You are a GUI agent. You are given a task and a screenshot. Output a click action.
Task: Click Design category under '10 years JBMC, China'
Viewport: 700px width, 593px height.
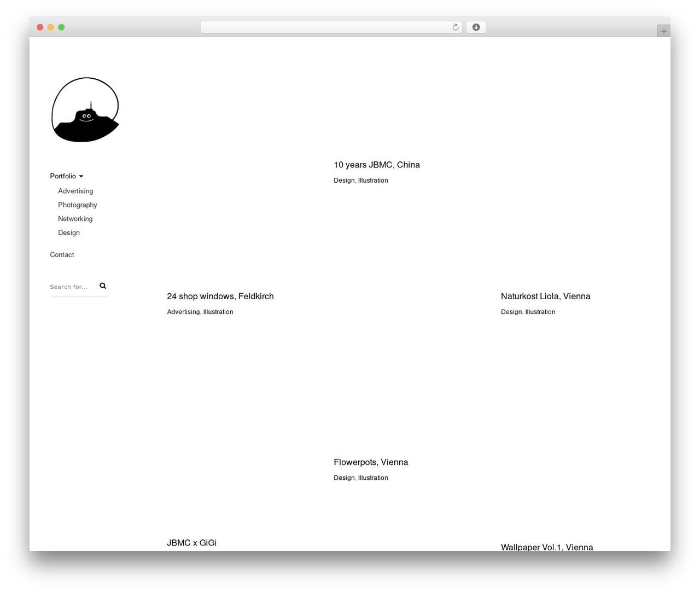[x=344, y=181]
